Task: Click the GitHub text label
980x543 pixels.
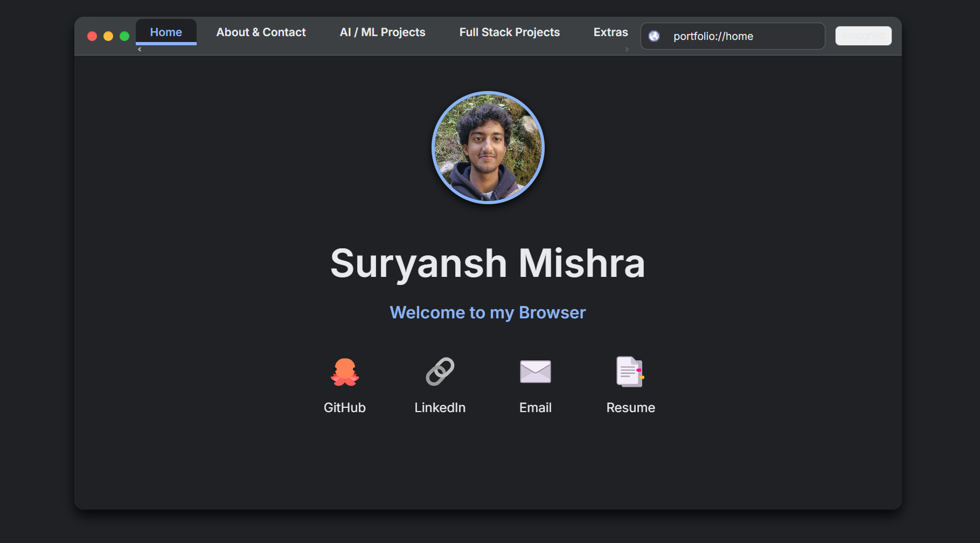Action: [345, 408]
